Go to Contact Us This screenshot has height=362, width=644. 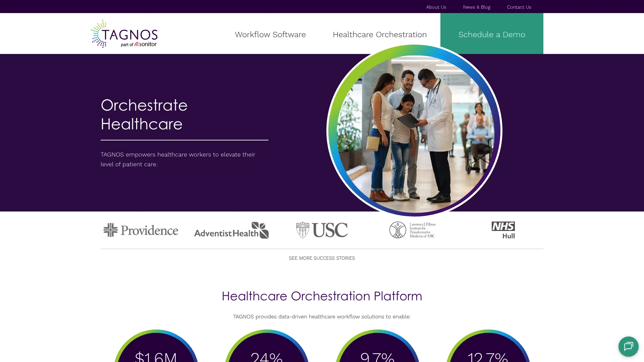[x=519, y=7]
